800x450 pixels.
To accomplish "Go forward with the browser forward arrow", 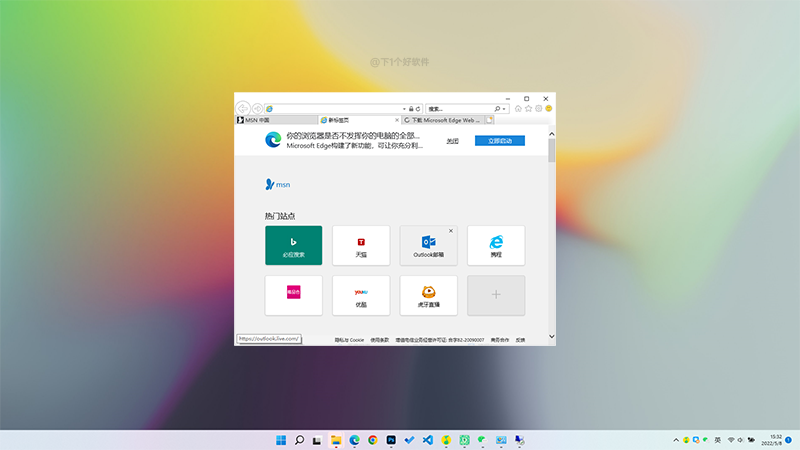I will point(258,109).
